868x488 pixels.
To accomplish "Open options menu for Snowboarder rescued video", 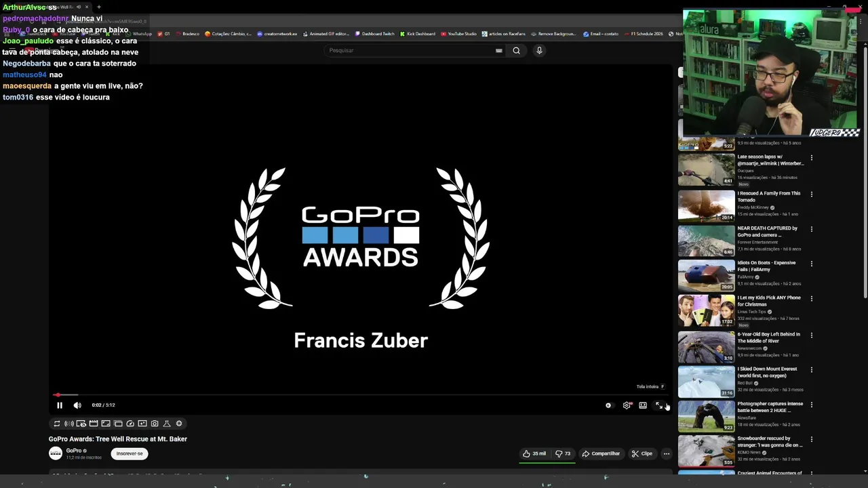I will click(x=812, y=440).
